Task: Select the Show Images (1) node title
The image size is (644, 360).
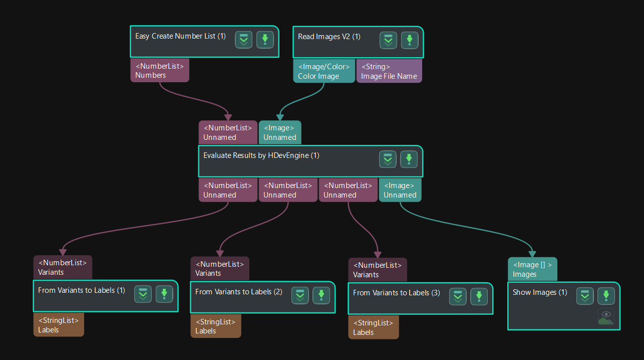Action: tap(540, 292)
